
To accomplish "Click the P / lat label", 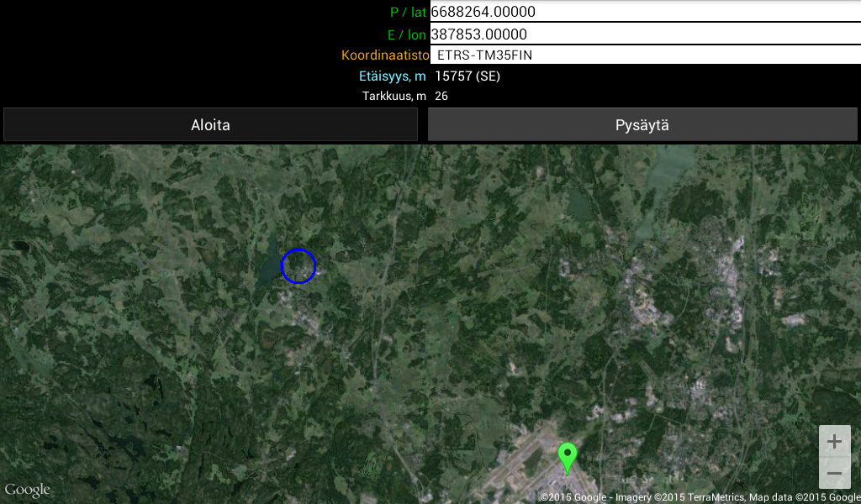I will [408, 12].
